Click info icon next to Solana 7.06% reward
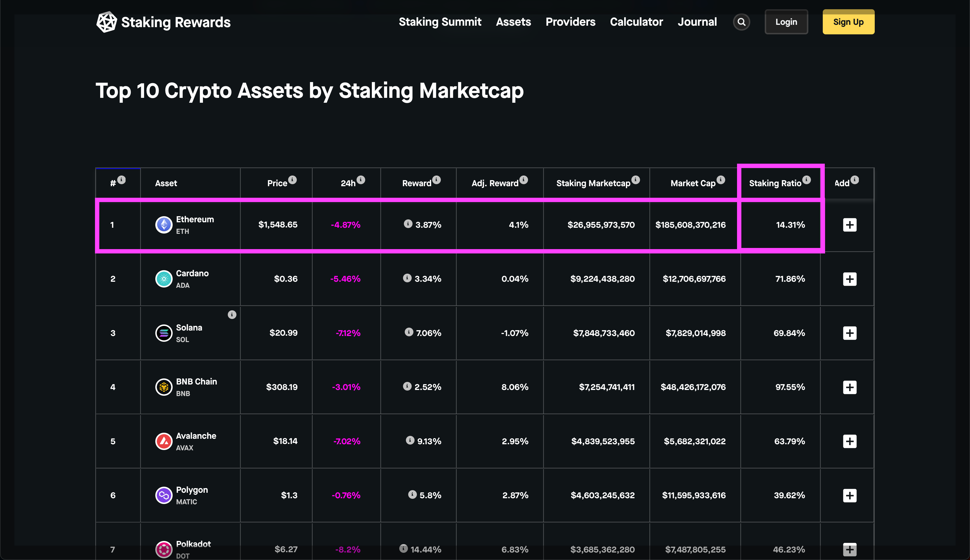Image resolution: width=970 pixels, height=560 pixels. pyautogui.click(x=408, y=332)
